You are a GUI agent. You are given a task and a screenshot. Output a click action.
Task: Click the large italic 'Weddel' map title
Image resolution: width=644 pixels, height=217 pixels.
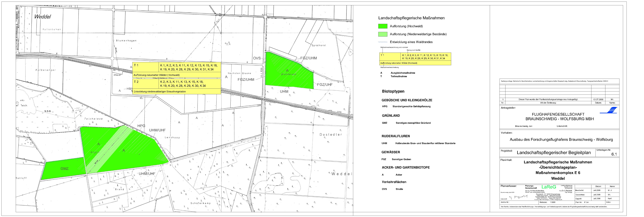tap(42, 17)
